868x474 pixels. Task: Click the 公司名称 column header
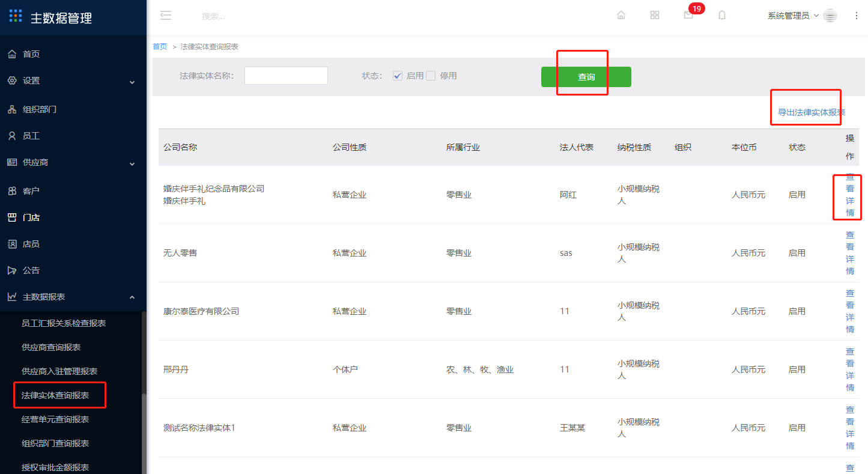[180, 147]
